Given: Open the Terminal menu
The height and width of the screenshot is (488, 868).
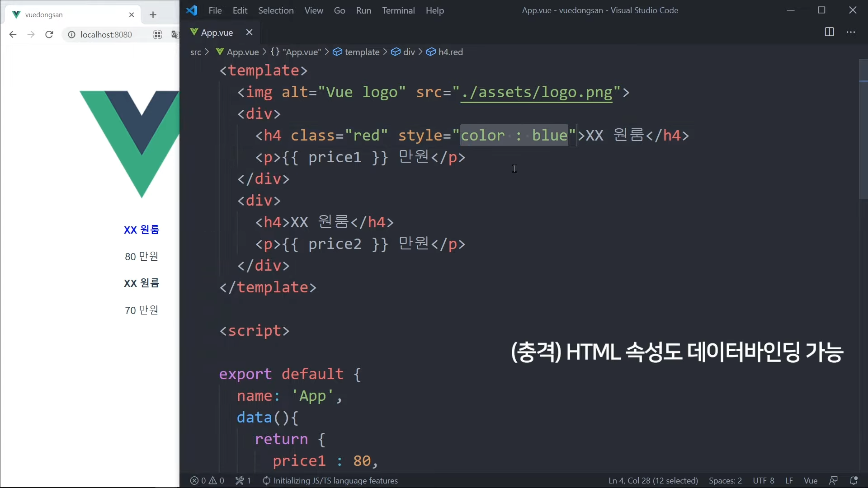Looking at the screenshot, I should [398, 10].
